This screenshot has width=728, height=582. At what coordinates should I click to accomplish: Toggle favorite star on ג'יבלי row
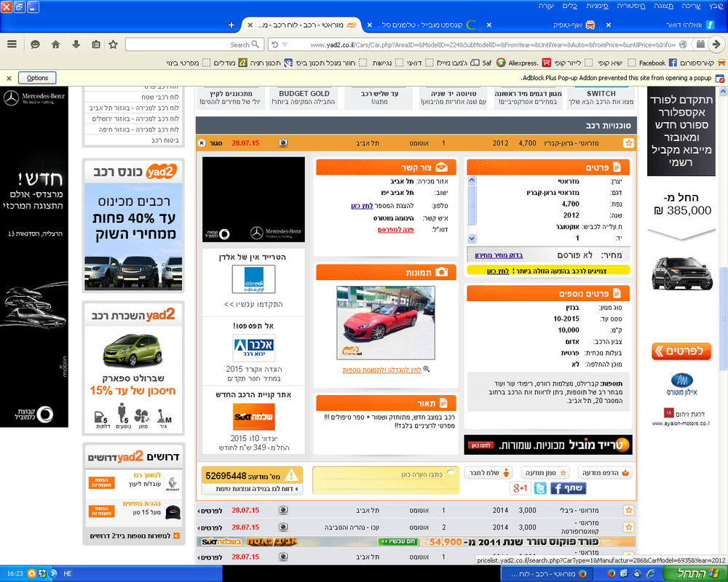(629, 510)
